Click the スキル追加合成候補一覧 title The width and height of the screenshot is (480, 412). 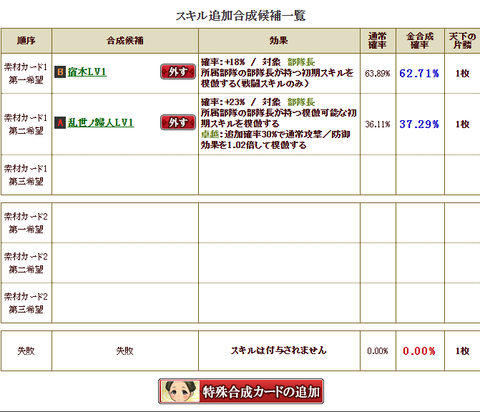(x=241, y=16)
